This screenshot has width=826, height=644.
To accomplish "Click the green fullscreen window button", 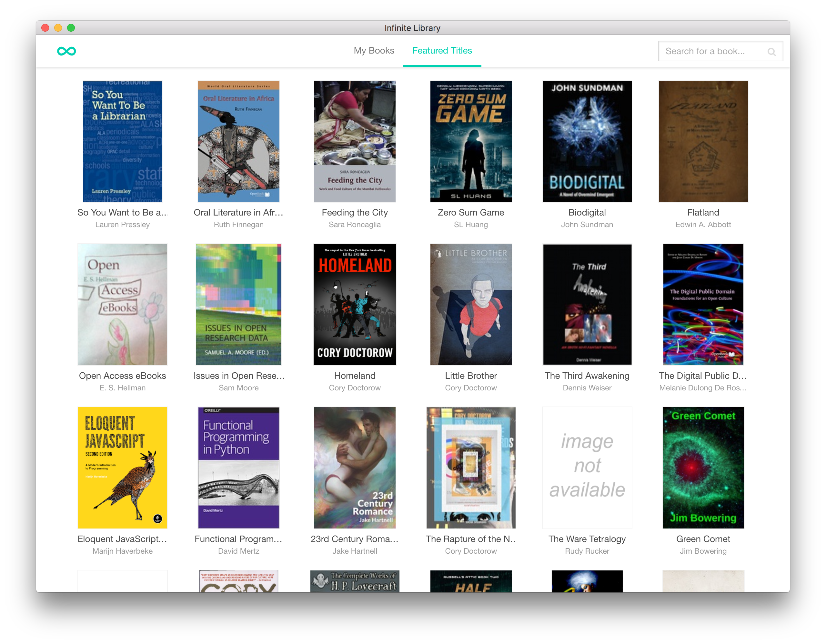I will [x=71, y=28].
